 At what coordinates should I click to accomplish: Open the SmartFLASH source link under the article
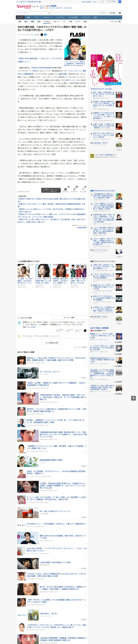[82, 228]
